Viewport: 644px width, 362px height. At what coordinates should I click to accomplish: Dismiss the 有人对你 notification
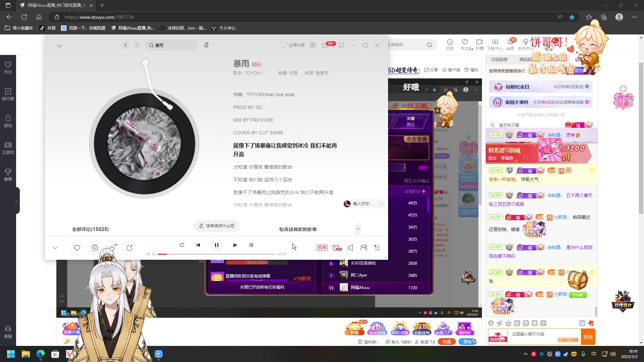[x=381, y=204]
